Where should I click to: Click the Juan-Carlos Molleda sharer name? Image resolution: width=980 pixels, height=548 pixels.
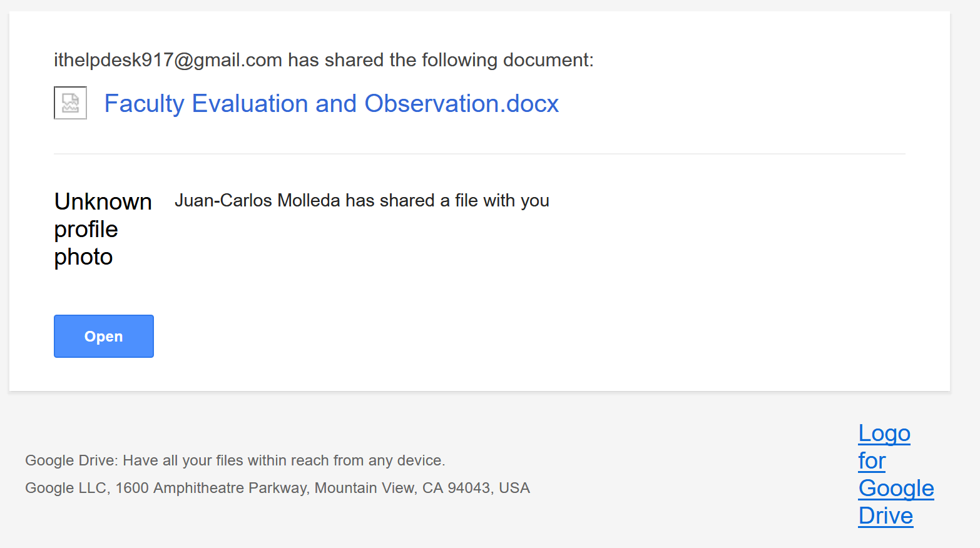tap(258, 201)
